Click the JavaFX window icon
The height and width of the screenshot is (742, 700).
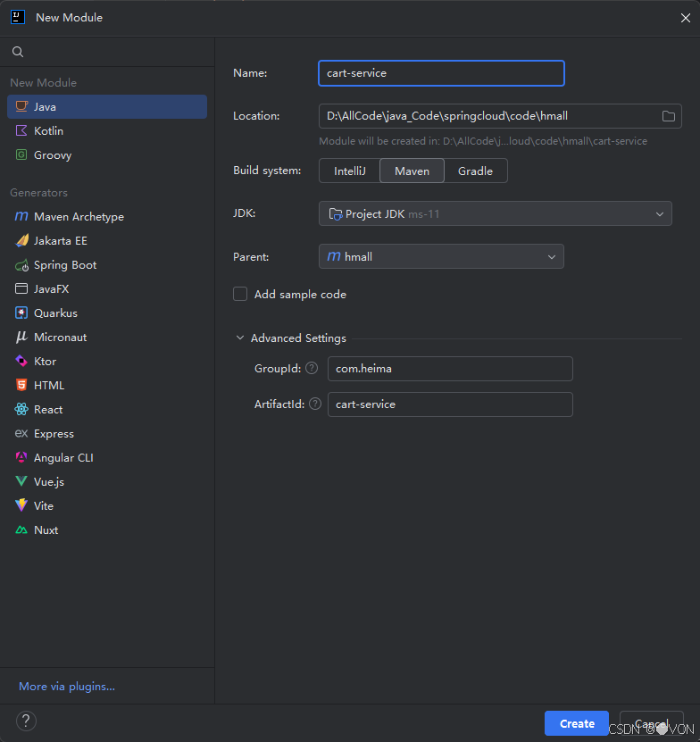click(21, 288)
